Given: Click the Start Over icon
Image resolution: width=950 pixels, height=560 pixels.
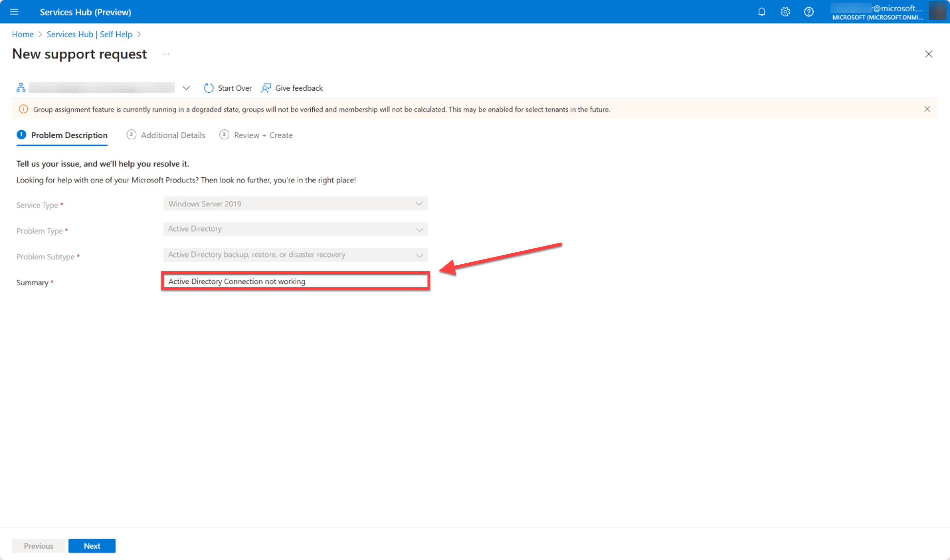Looking at the screenshot, I should 210,88.
